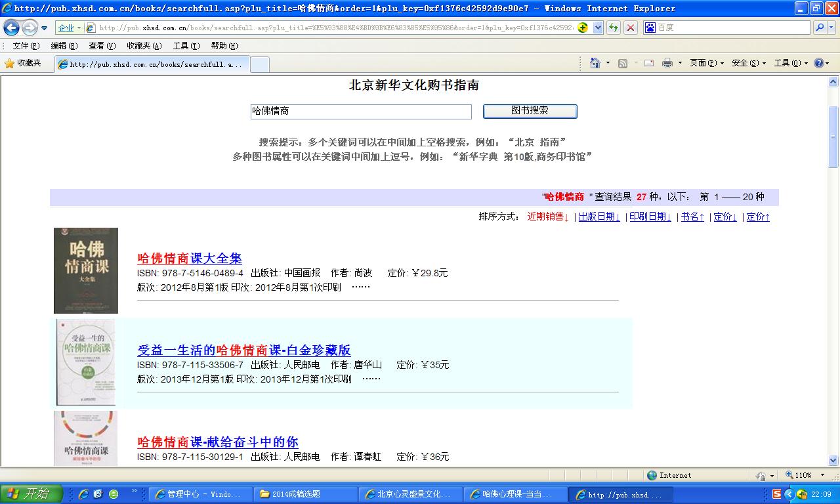840x504 pixels.
Task: Open a new blank tab
Action: [x=260, y=64]
